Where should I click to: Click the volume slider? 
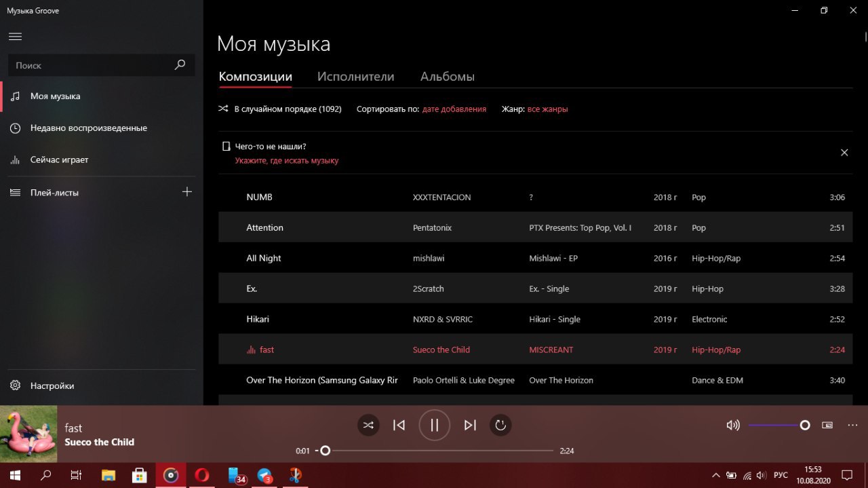[778, 426]
